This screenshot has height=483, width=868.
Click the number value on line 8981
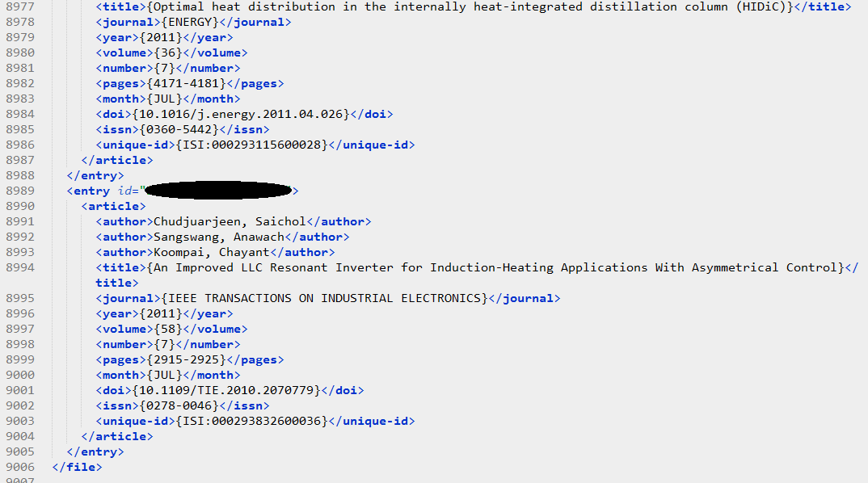pyautogui.click(x=164, y=68)
